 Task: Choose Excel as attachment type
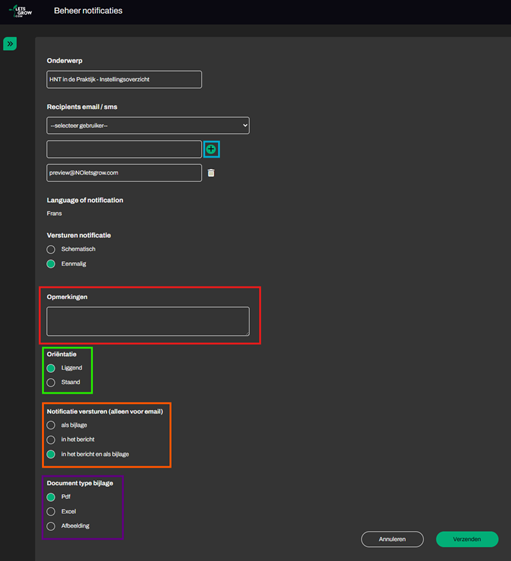tap(51, 511)
